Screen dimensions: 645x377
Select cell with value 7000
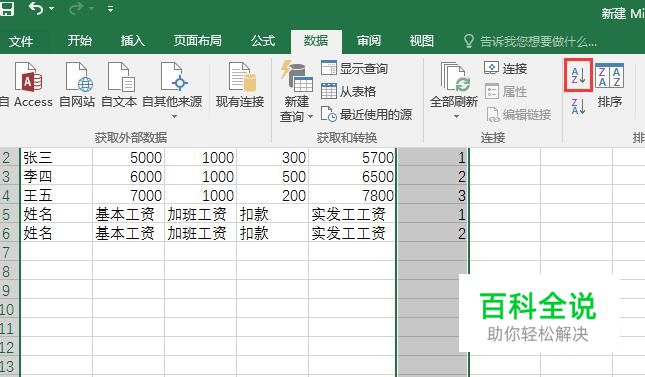tap(128, 195)
